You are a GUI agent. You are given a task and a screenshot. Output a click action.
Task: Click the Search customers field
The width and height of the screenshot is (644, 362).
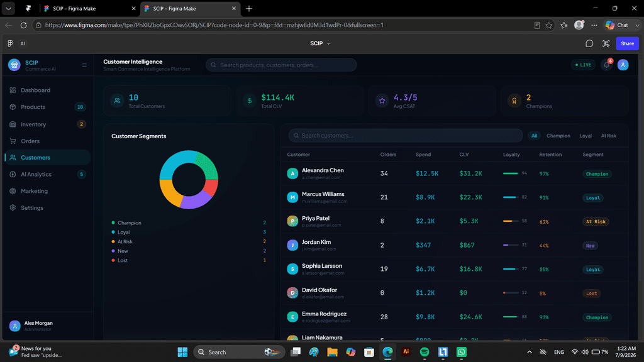406,136
